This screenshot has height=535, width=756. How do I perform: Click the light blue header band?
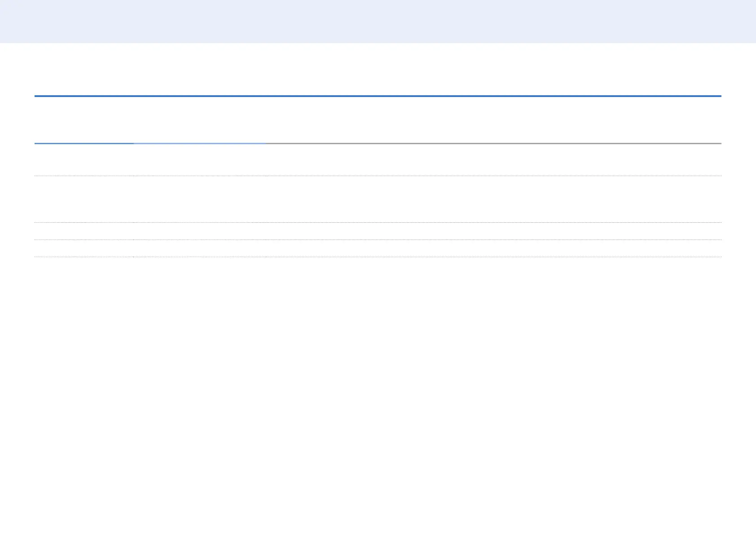[378, 22]
